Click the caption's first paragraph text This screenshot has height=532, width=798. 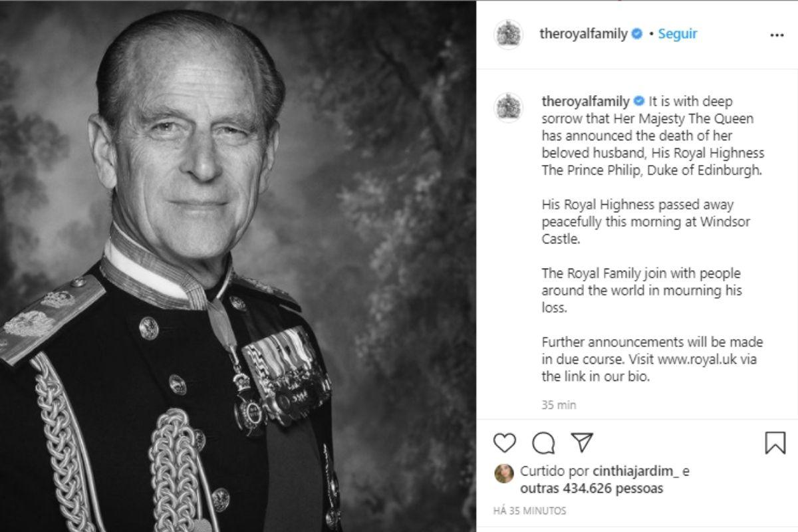pyautogui.click(x=652, y=136)
